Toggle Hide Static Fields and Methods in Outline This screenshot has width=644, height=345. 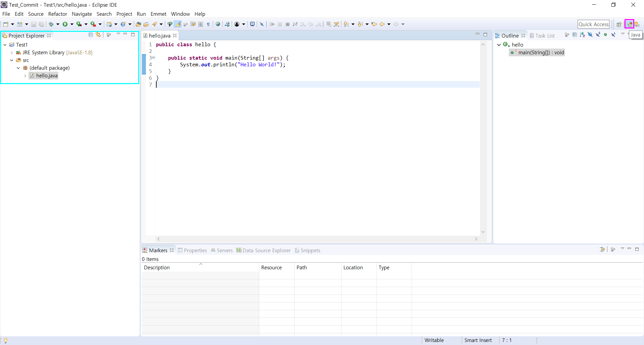pos(598,35)
